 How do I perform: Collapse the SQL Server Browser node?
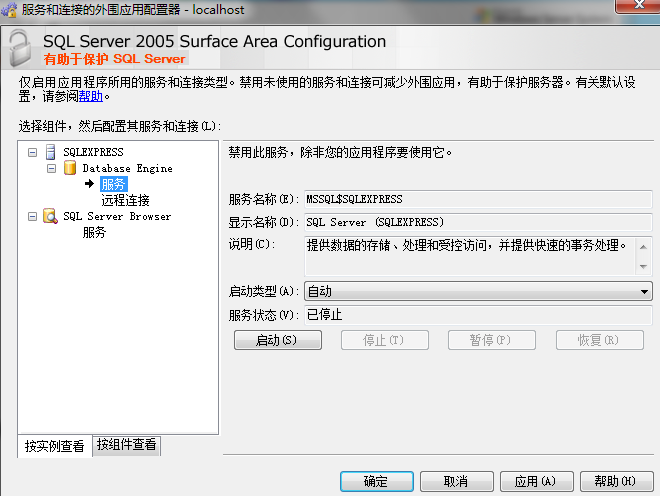tap(32, 216)
